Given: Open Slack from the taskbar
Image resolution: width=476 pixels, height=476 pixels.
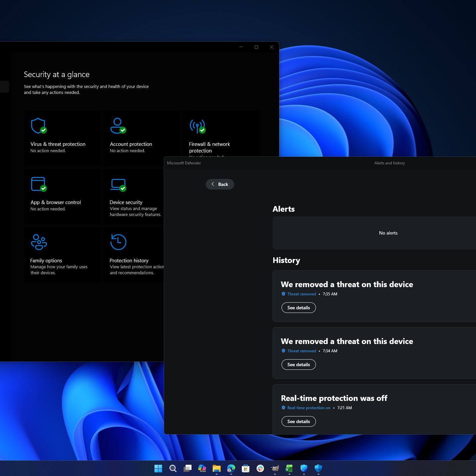Looking at the screenshot, I should pyautogui.click(x=260, y=468).
